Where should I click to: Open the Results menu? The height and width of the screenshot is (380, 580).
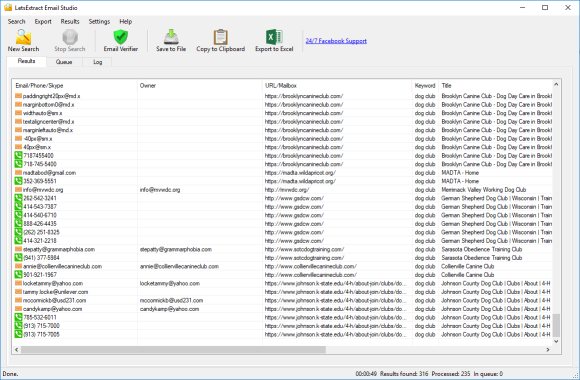[70, 21]
